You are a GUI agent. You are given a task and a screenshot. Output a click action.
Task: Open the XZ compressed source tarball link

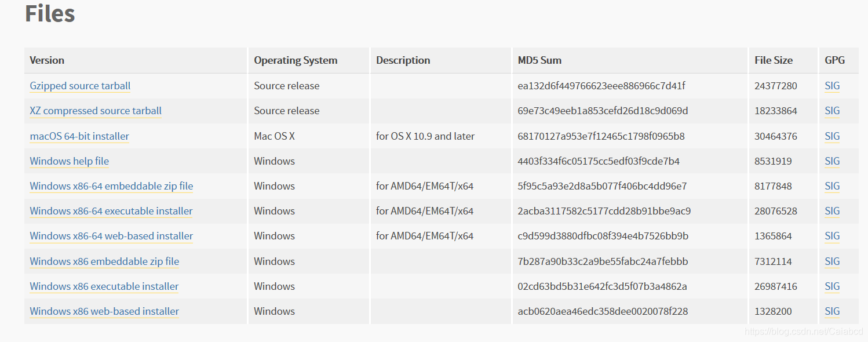point(96,111)
